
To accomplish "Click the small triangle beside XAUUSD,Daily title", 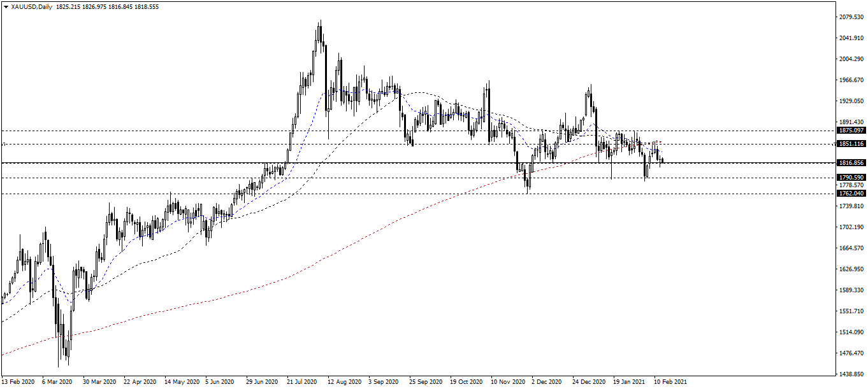I will pyautogui.click(x=6, y=6).
